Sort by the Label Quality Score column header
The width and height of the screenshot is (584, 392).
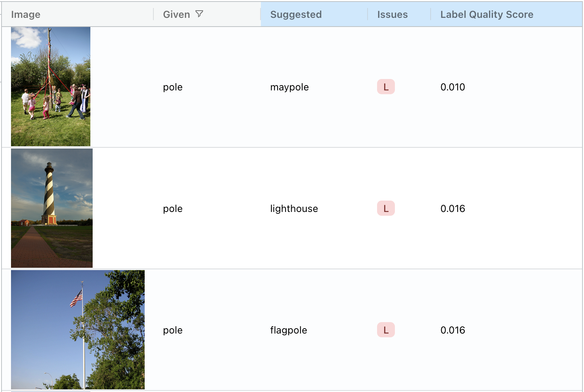pos(487,14)
